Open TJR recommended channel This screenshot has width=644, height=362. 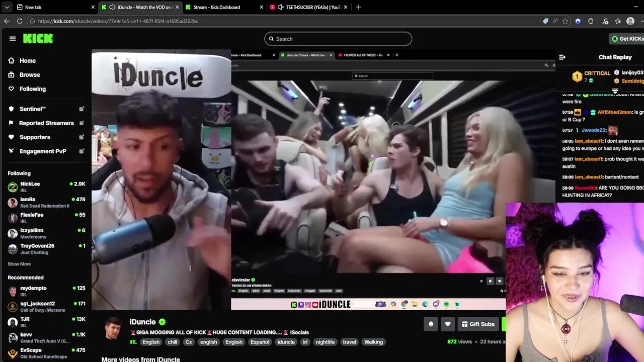tap(46, 322)
